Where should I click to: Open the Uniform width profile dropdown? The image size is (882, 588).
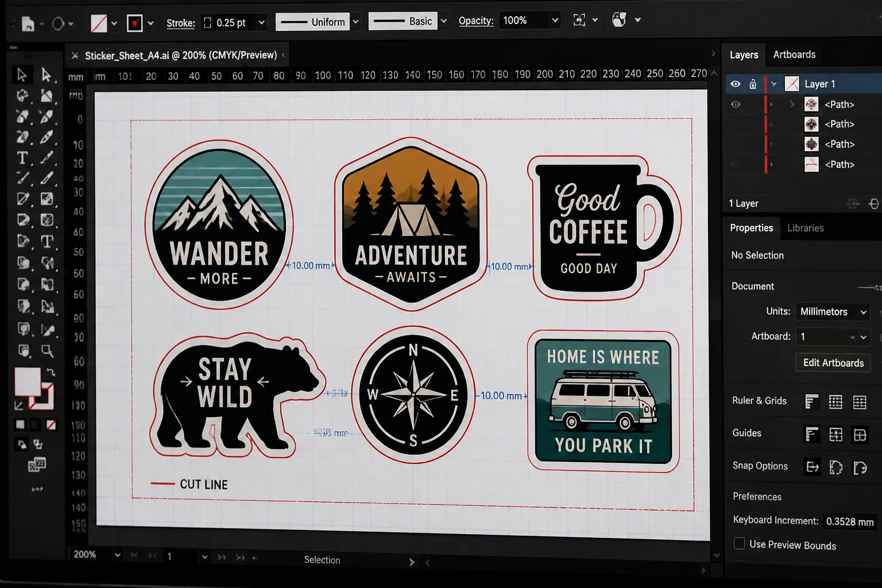[355, 22]
